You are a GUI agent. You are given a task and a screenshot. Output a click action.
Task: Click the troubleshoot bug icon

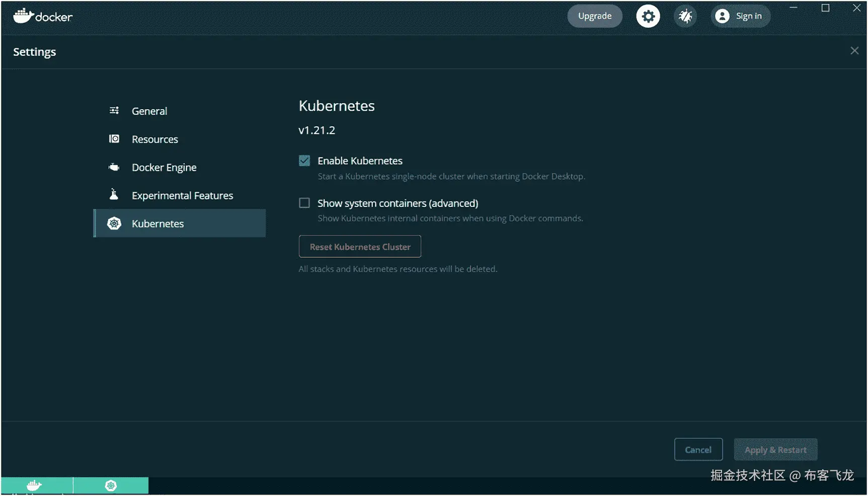point(685,16)
